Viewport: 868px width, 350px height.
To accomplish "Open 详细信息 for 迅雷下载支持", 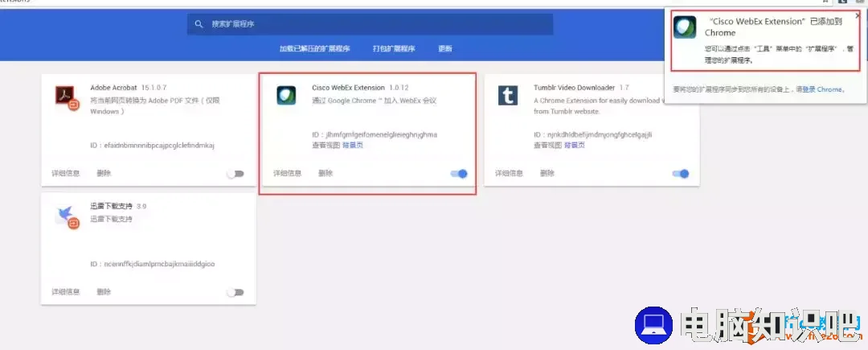I will (x=66, y=292).
